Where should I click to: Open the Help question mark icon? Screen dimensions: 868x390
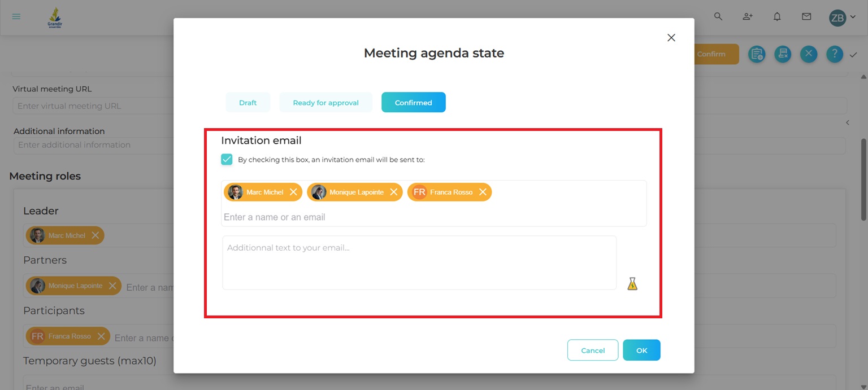[835, 54]
